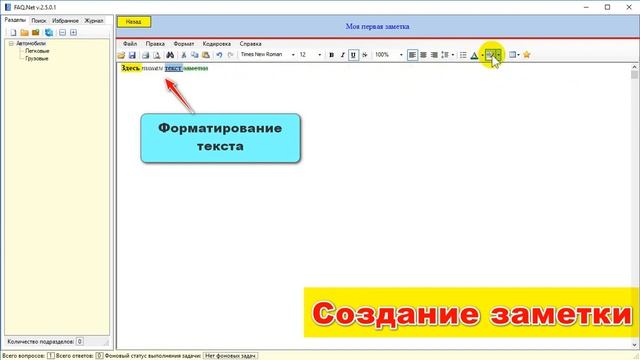Viewport: 640px width, 360px height.
Task: Open the Правка menu
Action: pos(155,44)
